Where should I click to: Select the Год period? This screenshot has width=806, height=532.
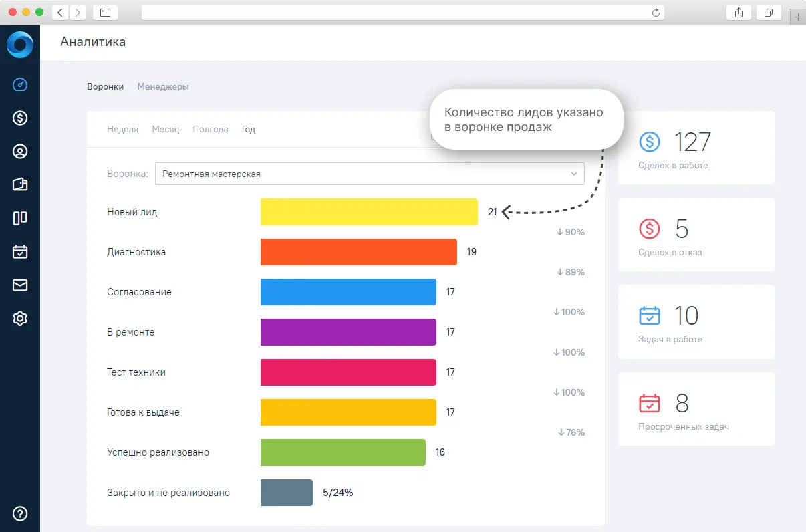[x=249, y=129]
